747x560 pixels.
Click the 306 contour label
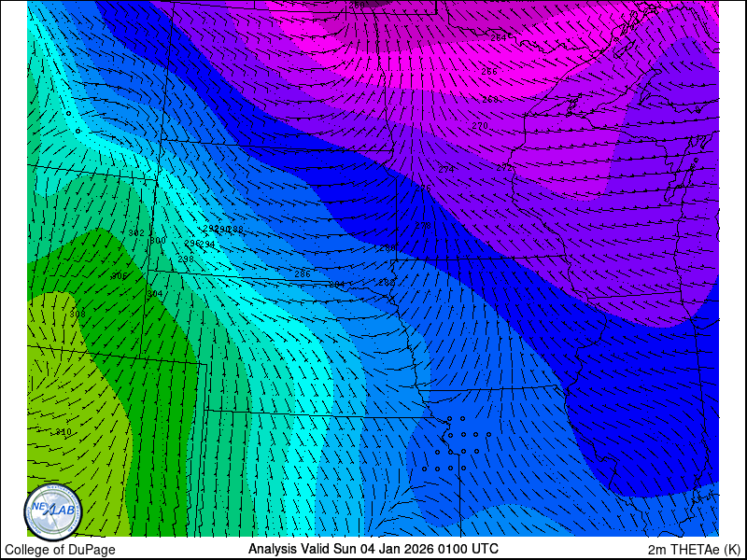click(x=120, y=276)
